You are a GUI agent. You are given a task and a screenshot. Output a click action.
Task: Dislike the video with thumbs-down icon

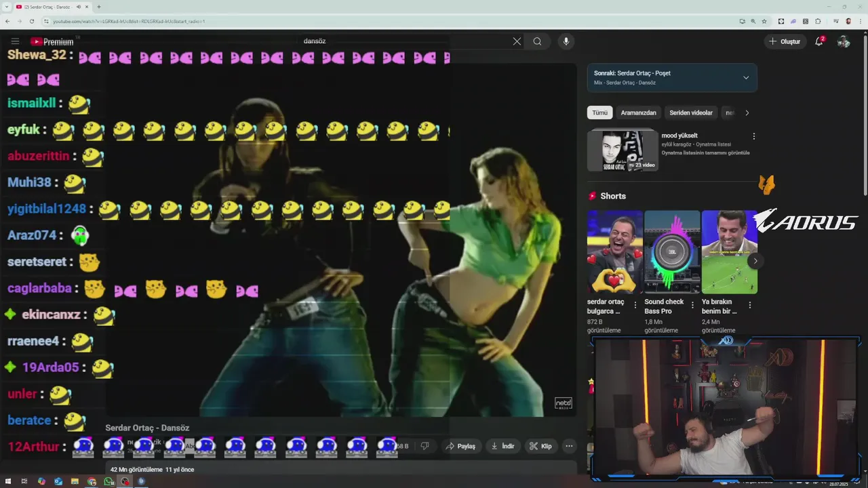click(x=425, y=446)
